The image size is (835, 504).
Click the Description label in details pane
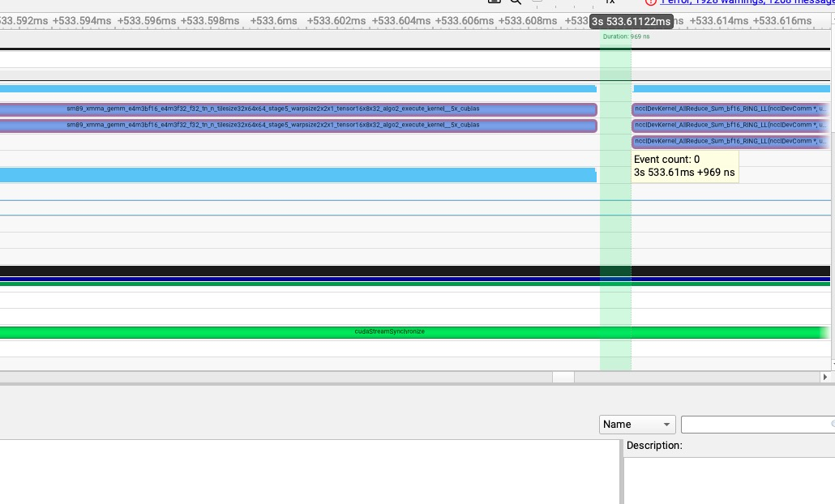pos(654,446)
